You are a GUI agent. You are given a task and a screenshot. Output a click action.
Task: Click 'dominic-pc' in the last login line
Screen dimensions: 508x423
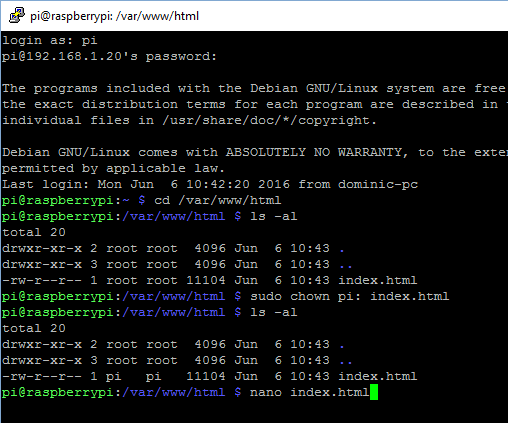coord(378,184)
